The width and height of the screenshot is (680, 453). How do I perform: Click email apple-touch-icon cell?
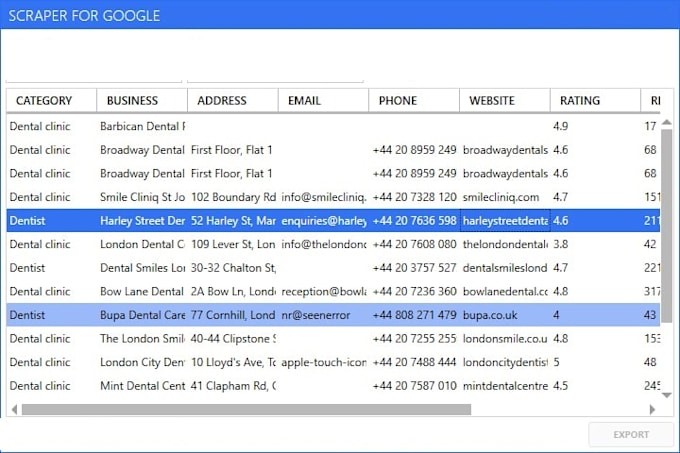(x=324, y=362)
